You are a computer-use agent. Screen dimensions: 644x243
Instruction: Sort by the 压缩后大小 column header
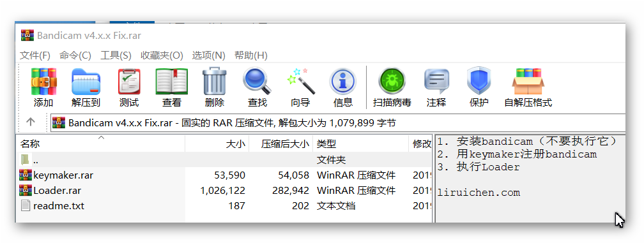(281, 144)
